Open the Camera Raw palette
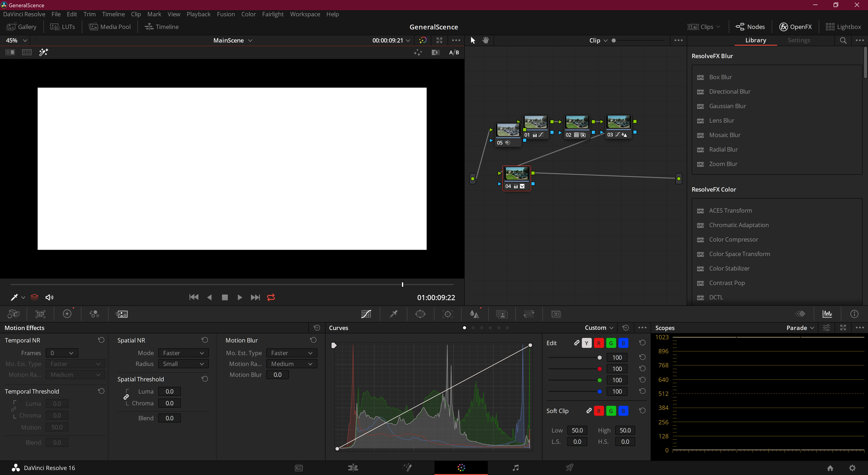This screenshot has width=868, height=475. 13,314
